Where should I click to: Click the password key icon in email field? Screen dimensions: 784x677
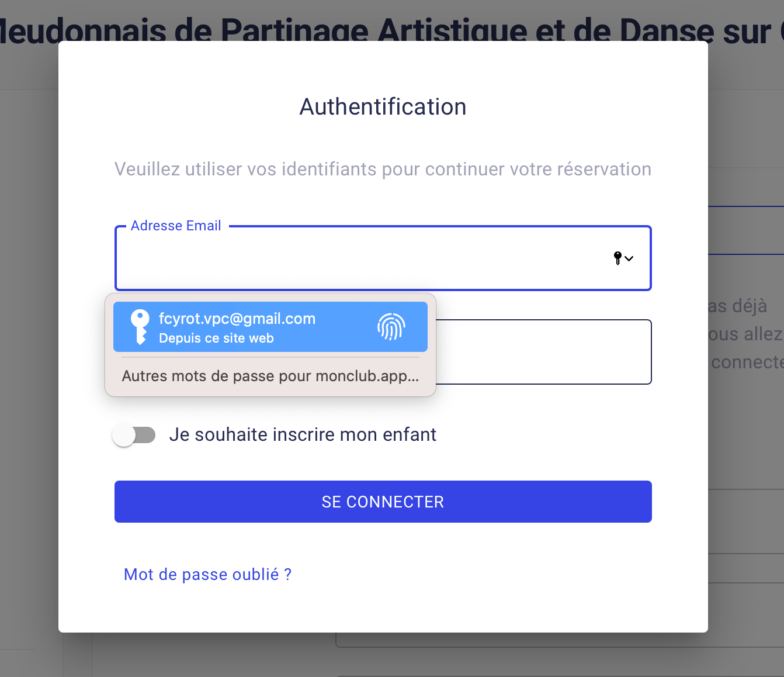pyautogui.click(x=618, y=258)
